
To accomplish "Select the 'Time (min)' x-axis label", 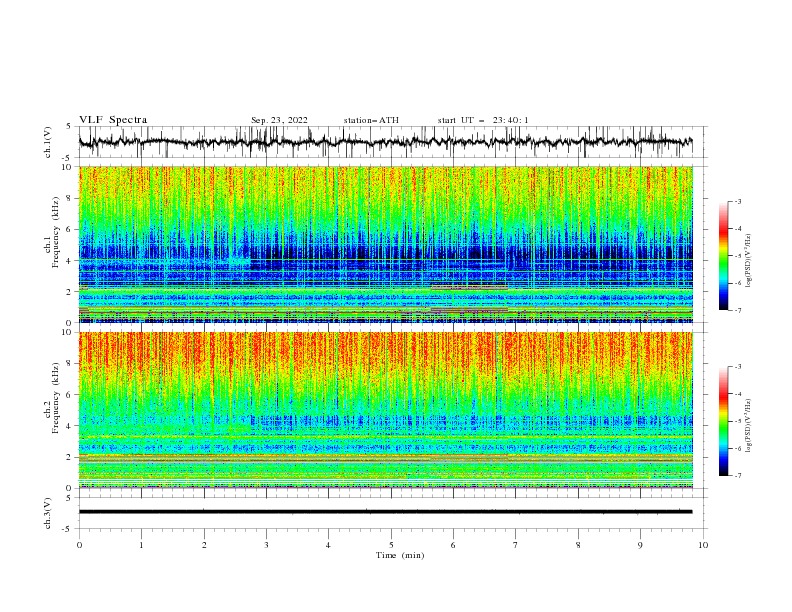I will [400, 555].
